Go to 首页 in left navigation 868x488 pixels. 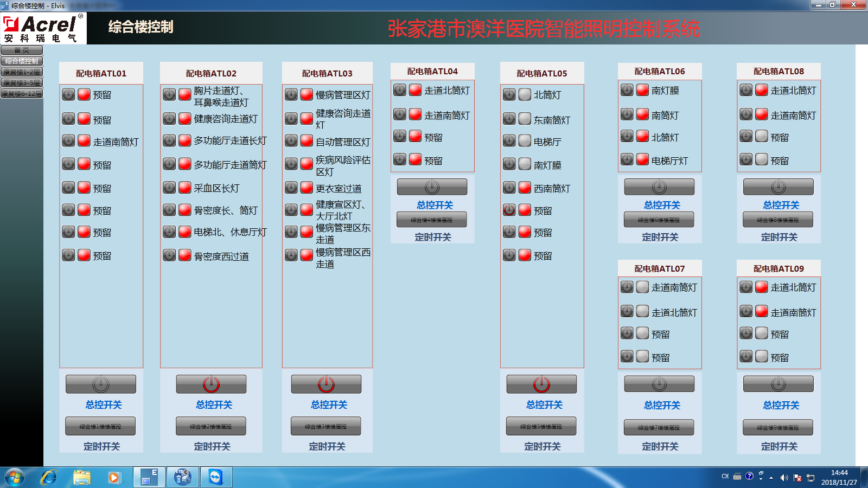(22, 50)
